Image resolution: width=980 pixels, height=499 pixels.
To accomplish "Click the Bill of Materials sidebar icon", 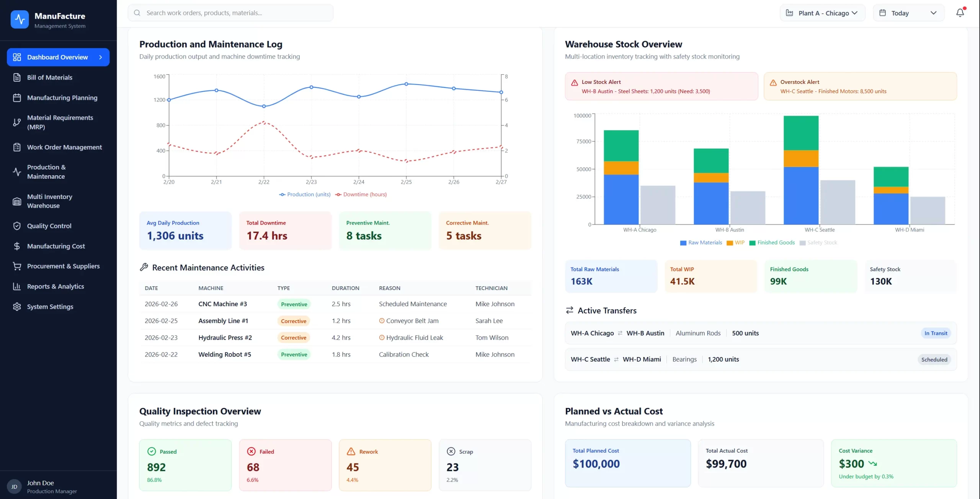I will (x=17, y=77).
